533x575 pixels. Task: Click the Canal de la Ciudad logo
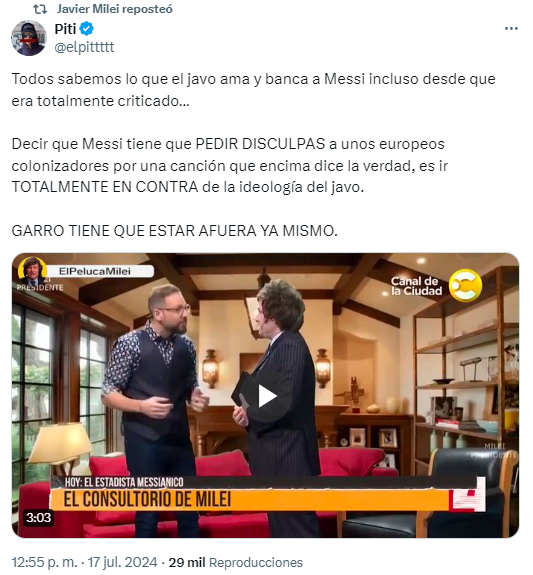(x=436, y=286)
